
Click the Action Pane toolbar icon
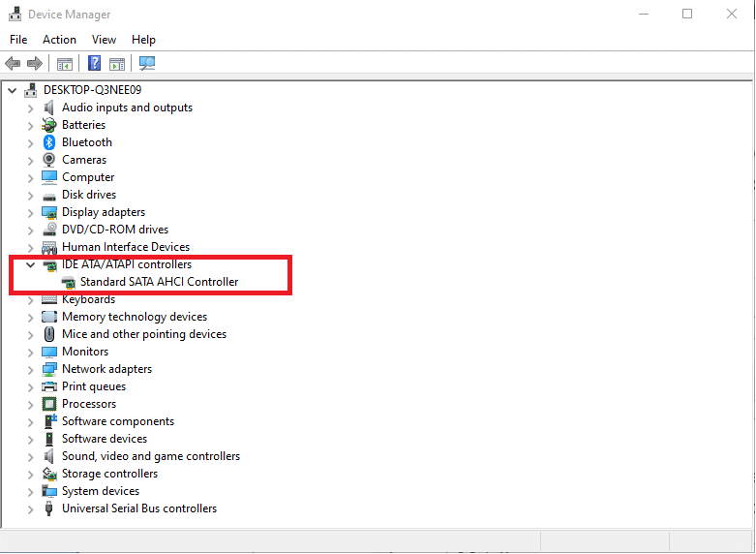click(x=117, y=63)
